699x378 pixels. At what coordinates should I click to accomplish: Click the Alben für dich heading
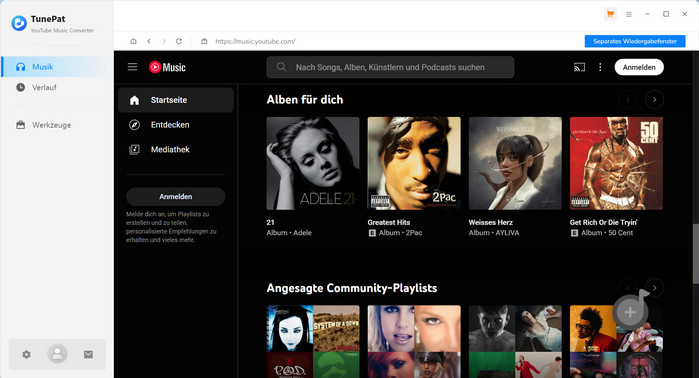[305, 99]
